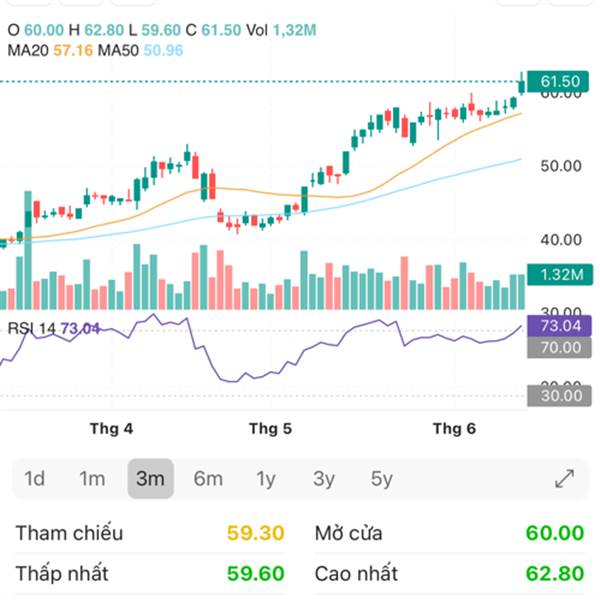This screenshot has height=600, width=600.
Task: Tap the volume label 1.32M
Action: tap(559, 275)
